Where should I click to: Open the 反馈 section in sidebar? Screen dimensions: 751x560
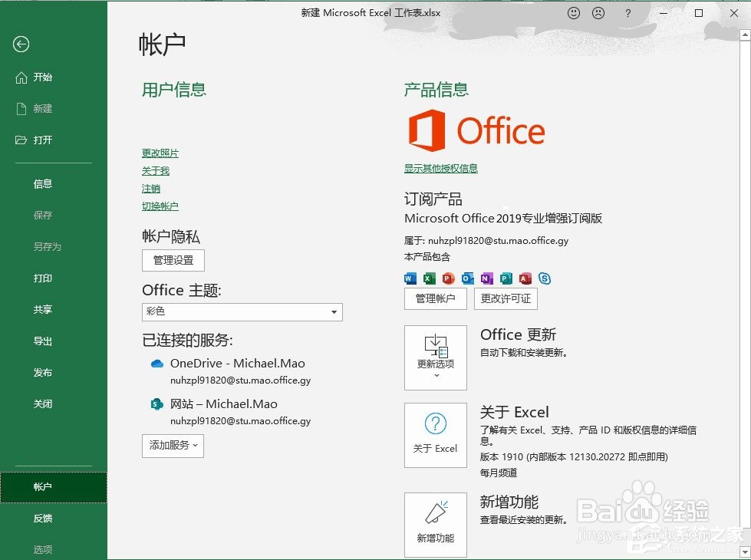[43, 518]
